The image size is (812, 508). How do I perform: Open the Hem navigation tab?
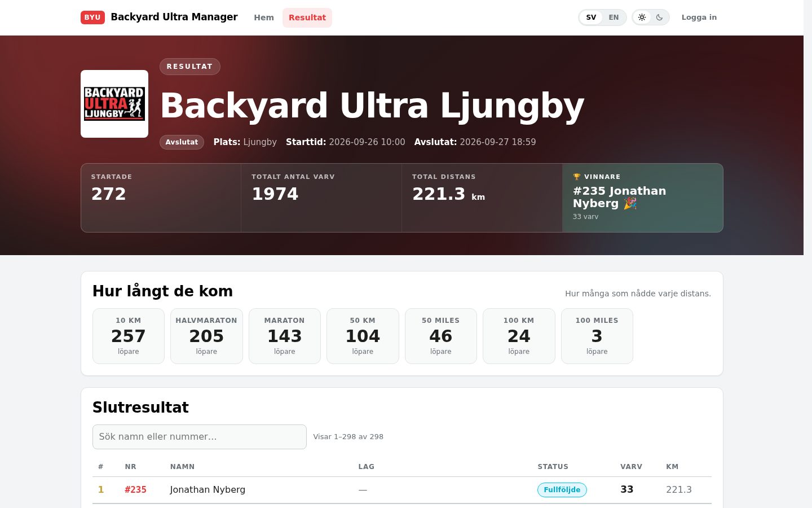tap(264, 17)
